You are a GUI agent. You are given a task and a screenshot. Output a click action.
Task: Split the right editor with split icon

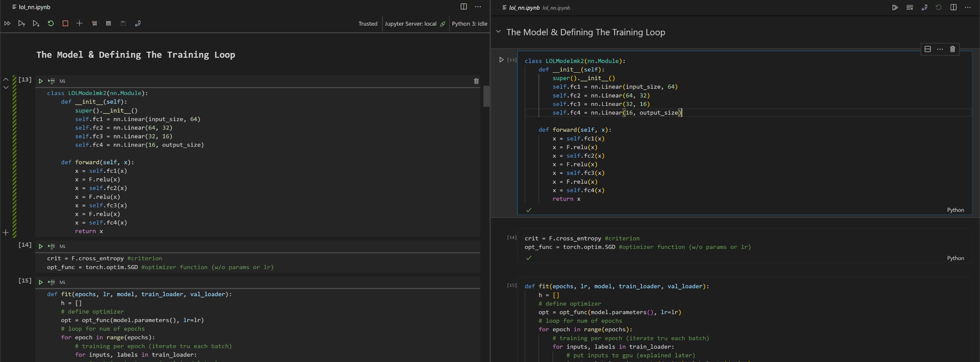[953, 7]
